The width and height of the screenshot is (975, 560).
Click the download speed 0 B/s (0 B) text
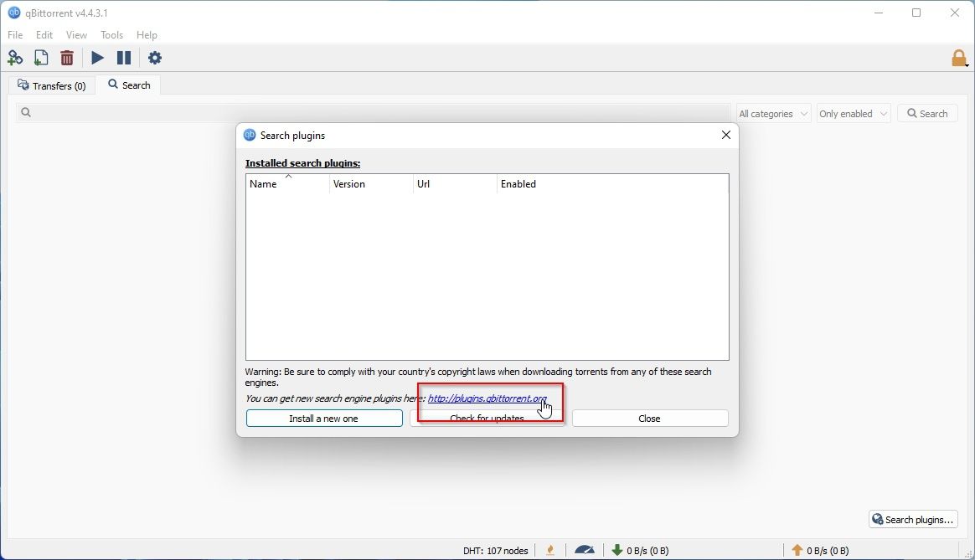coord(647,551)
